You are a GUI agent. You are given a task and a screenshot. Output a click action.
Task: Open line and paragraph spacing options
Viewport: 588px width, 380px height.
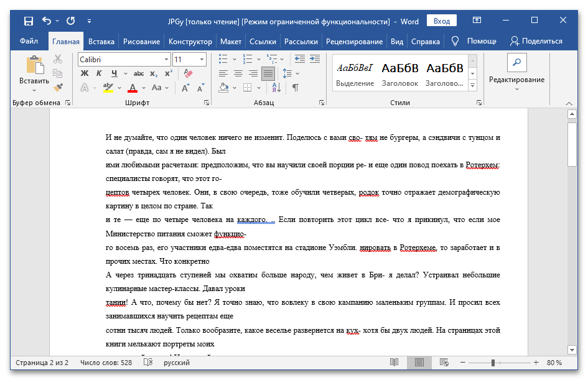pyautogui.click(x=287, y=73)
